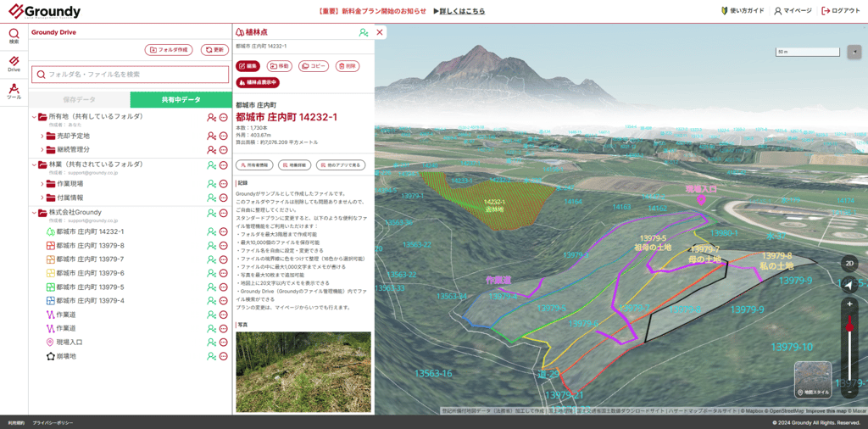Collapse the scale bar arrow button

[x=854, y=52]
